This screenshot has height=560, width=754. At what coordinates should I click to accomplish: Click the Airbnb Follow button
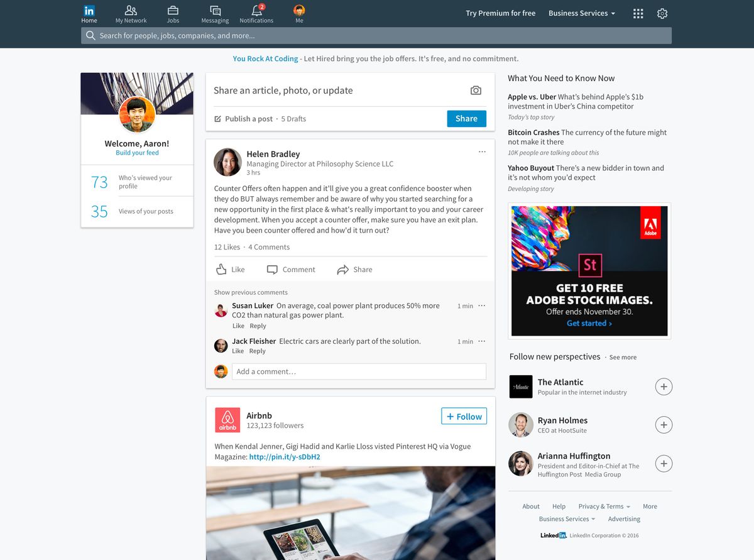click(464, 416)
